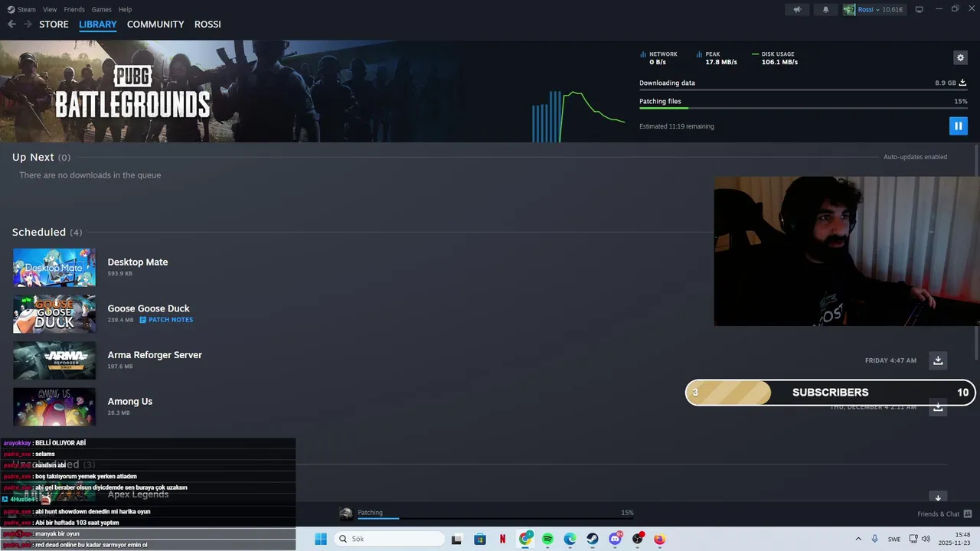Open Netflix from the taskbar
Viewport: 980px width, 551px height.
click(502, 539)
